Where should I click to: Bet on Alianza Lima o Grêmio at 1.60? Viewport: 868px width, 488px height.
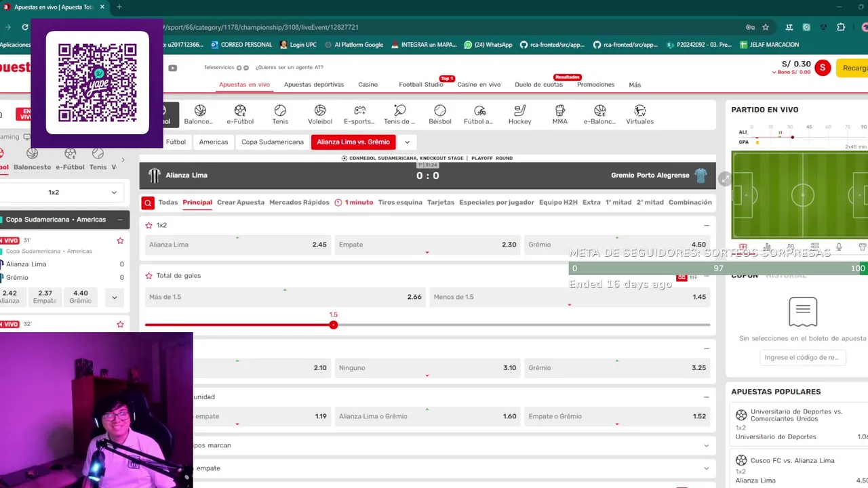click(427, 416)
